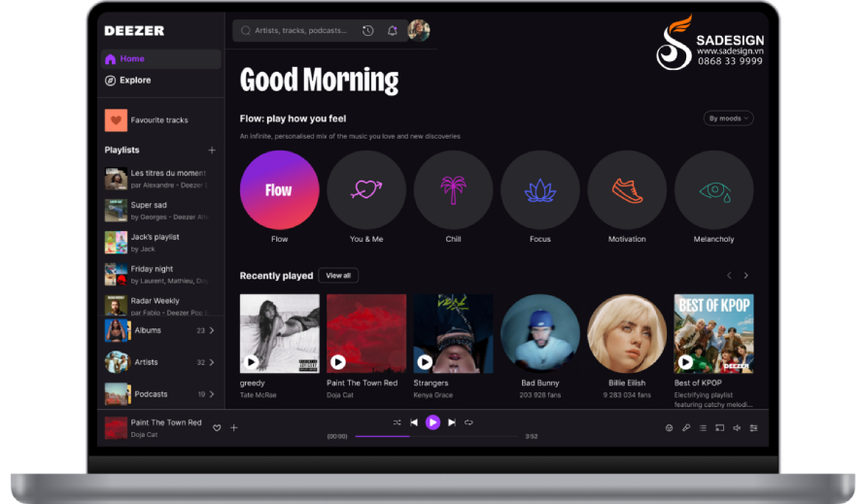Toggle mute with the volume speaker icon
Viewport: 865px width, 504px height.
737,428
